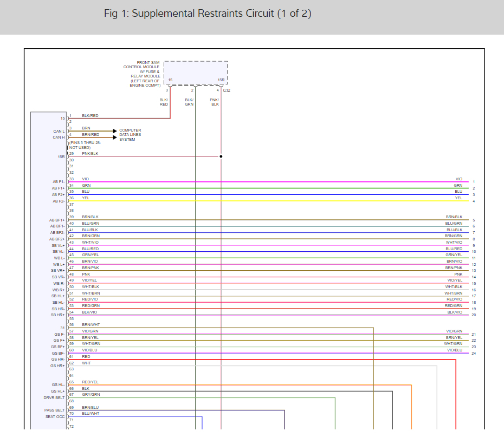Click the CAN H terminal label

(x=59, y=137)
